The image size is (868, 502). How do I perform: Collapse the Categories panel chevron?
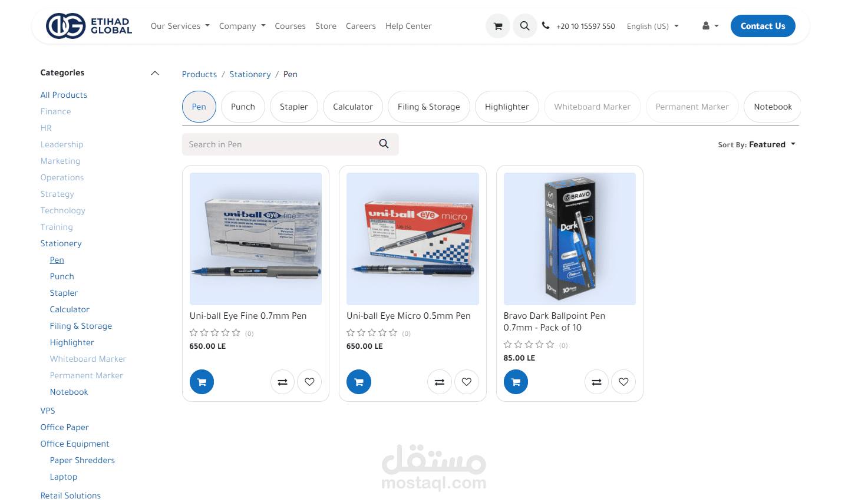pyautogui.click(x=155, y=73)
